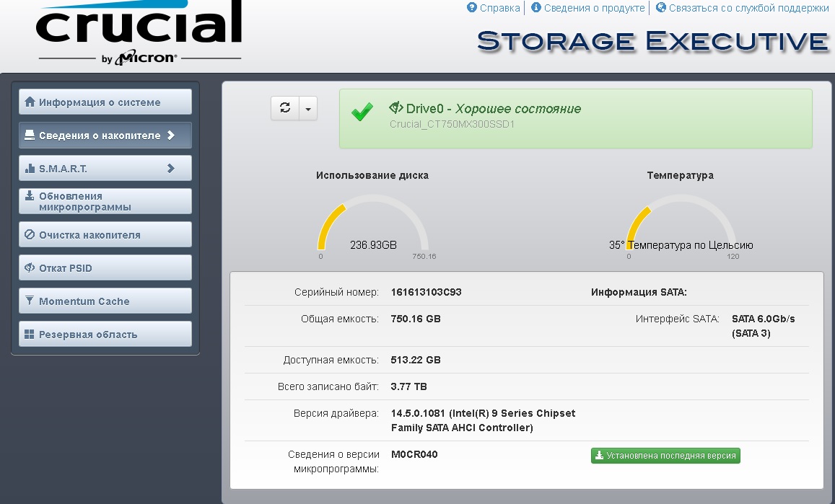
Task: Click the download icon in Обновления микропрограммы
Action: tap(30, 196)
